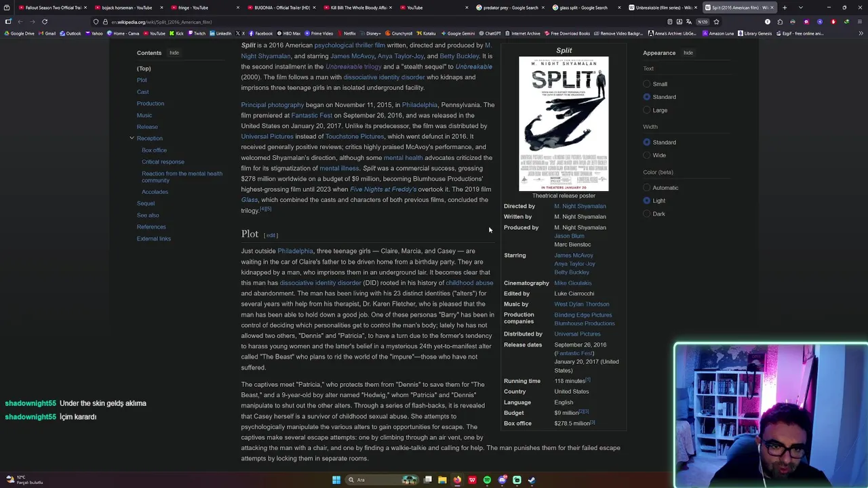The width and height of the screenshot is (868, 488).
Task: Jump to Accolades in Contents
Action: click(x=155, y=192)
